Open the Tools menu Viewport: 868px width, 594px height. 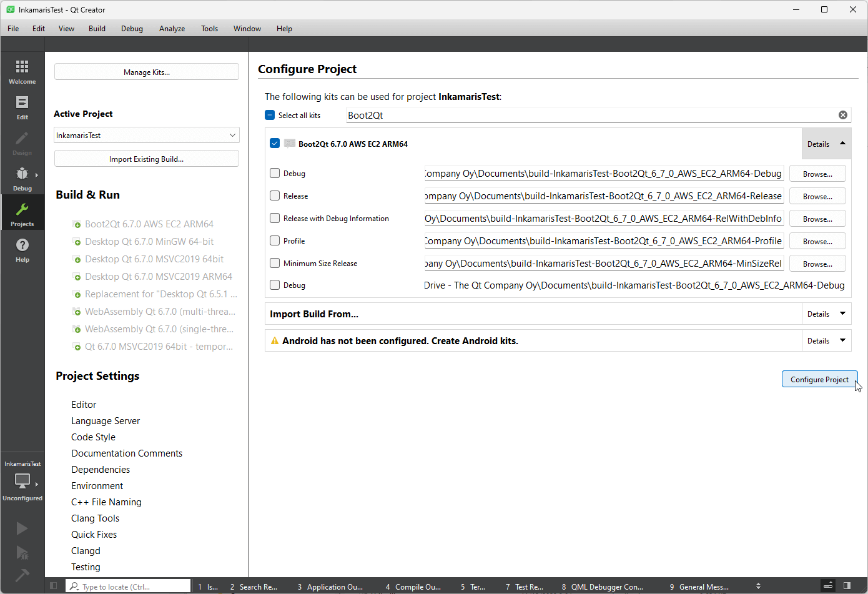209,29
